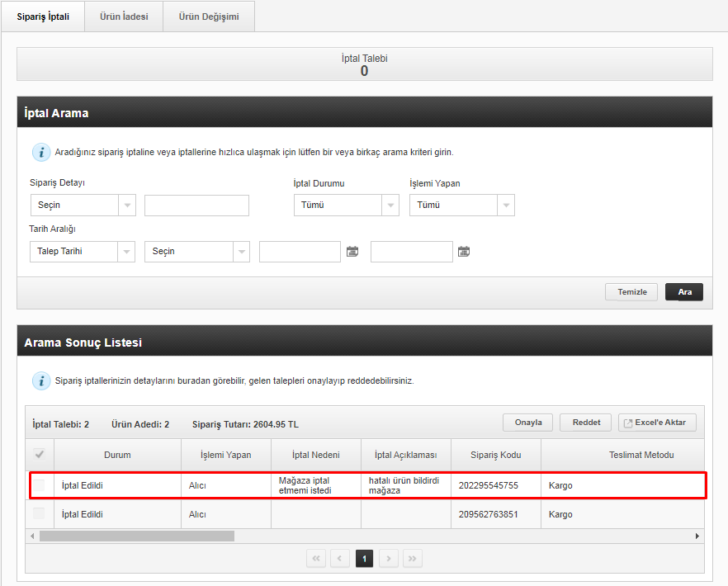Viewport: 728px width, 586px height.
Task: Check the row for order 202295545755
Action: [x=39, y=485]
